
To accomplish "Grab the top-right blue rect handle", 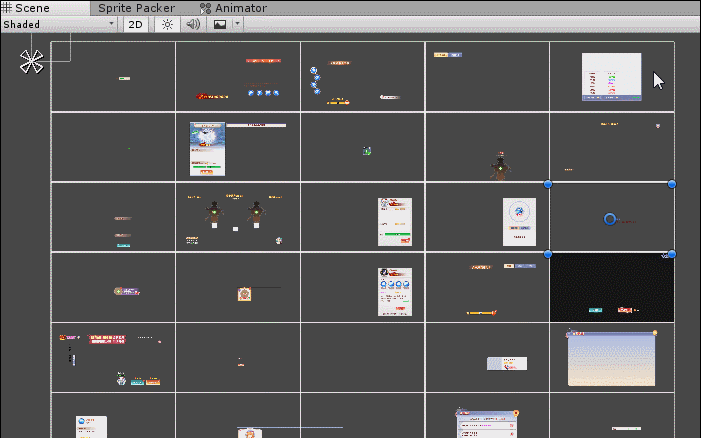I will pos(671,184).
